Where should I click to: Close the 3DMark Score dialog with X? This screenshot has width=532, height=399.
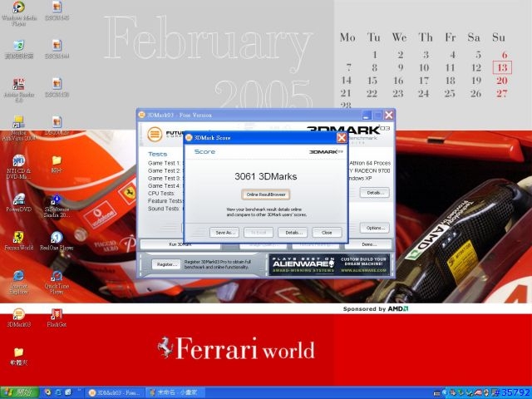click(x=342, y=138)
